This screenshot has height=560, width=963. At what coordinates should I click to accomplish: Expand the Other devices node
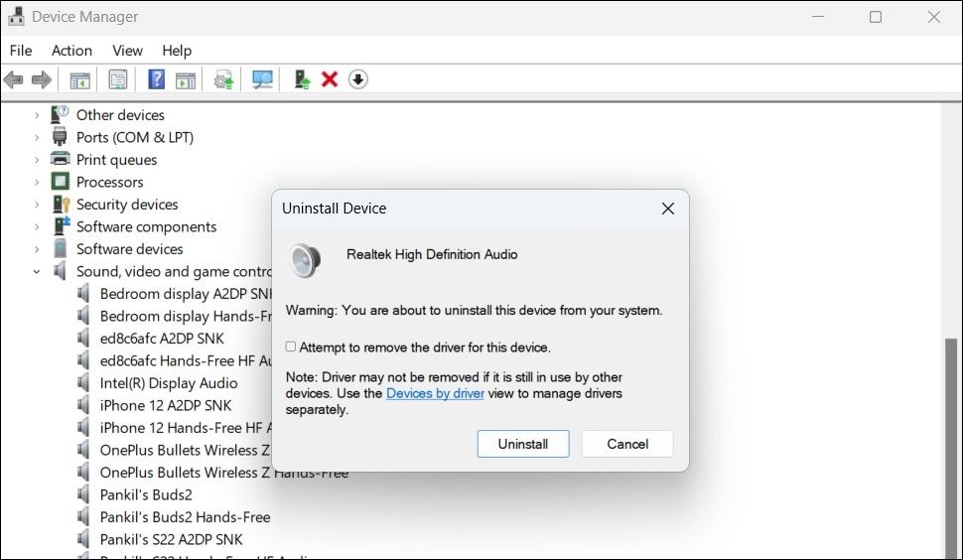(36, 115)
